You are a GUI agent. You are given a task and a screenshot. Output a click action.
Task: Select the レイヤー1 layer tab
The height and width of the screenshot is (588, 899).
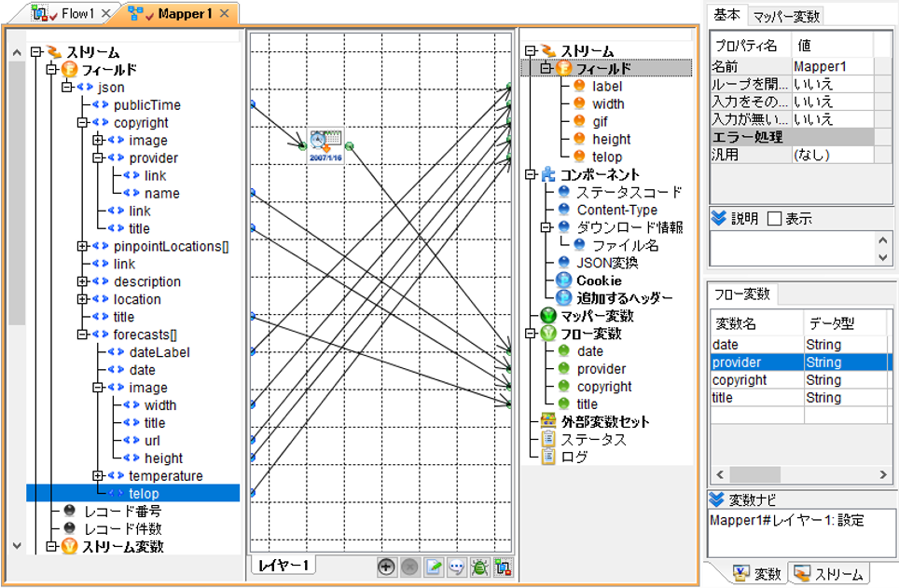[x=283, y=565]
